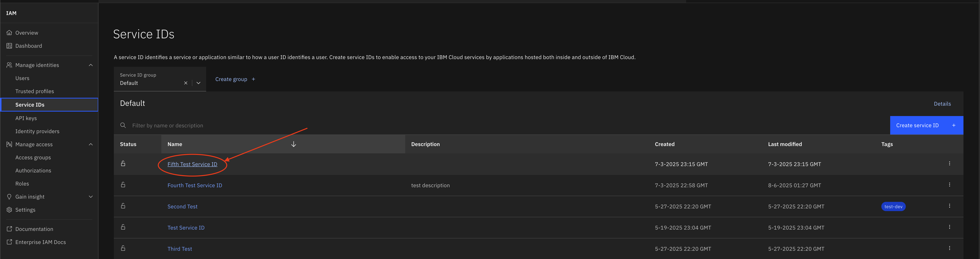Click the Manage identities people icon
Viewport: 980px width, 259px height.
9,65
